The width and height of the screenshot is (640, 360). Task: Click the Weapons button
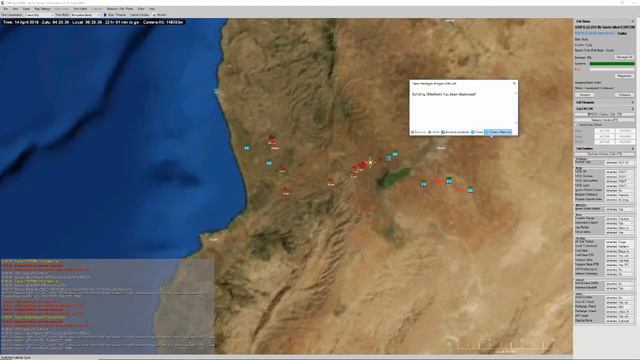(624, 95)
